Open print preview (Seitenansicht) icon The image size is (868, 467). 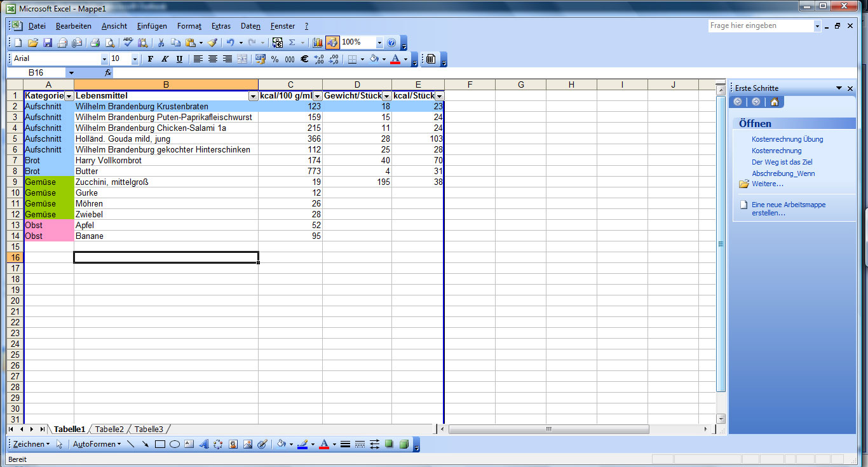[x=109, y=43]
